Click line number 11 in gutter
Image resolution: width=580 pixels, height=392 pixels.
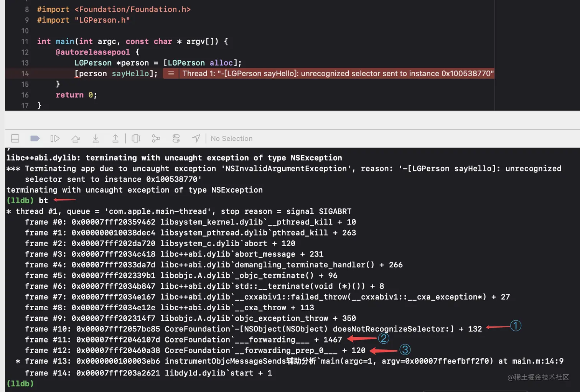pyautogui.click(x=25, y=41)
